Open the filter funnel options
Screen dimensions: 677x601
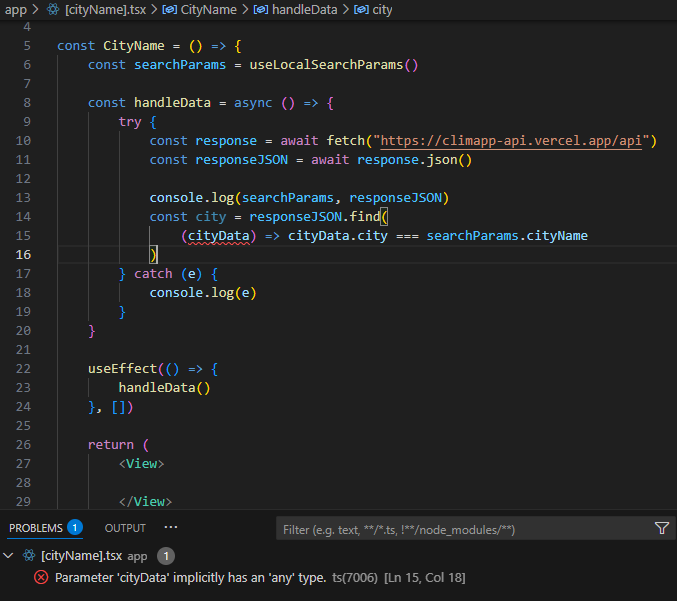point(661,528)
